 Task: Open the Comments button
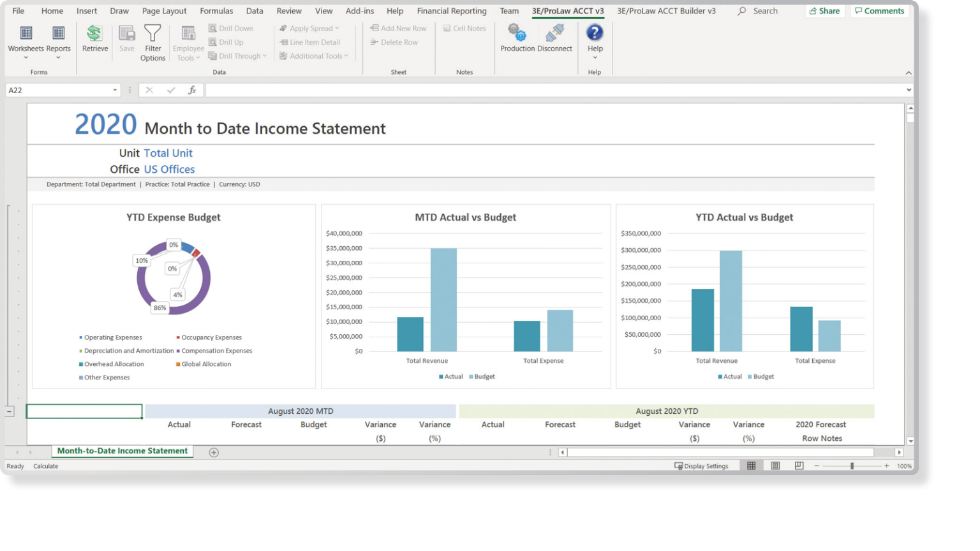(879, 11)
